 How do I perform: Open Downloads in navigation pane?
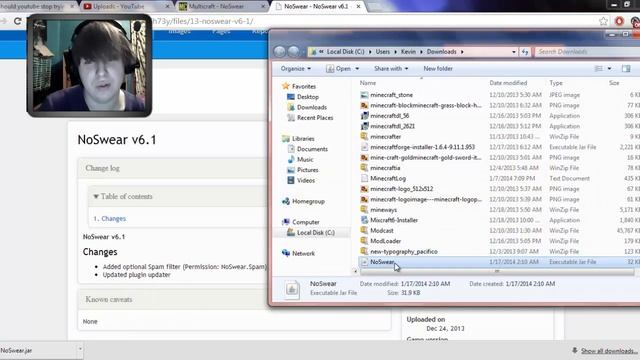(x=312, y=107)
